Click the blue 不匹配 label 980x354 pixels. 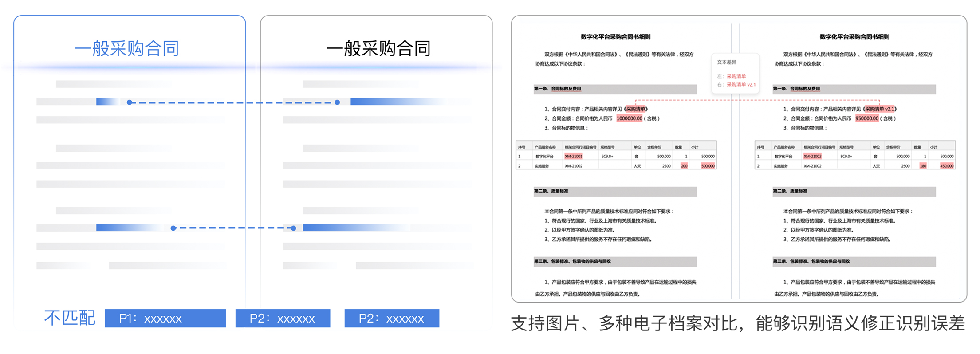click(70, 318)
